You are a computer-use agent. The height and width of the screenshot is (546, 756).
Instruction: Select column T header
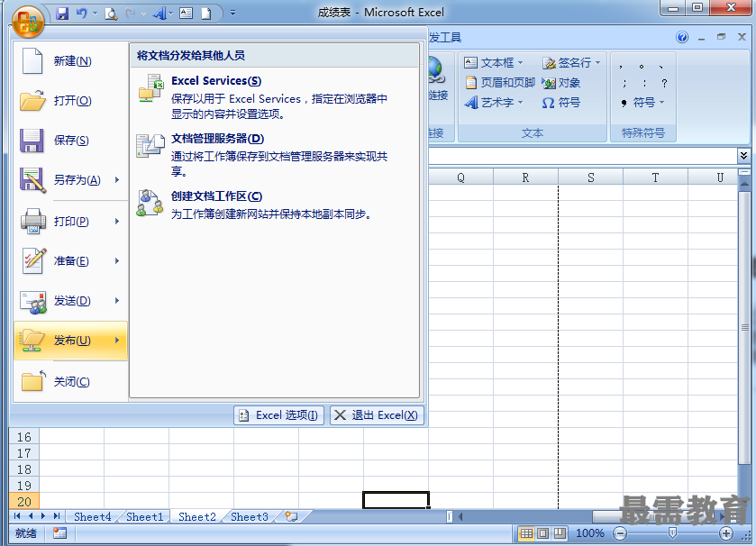coord(655,177)
